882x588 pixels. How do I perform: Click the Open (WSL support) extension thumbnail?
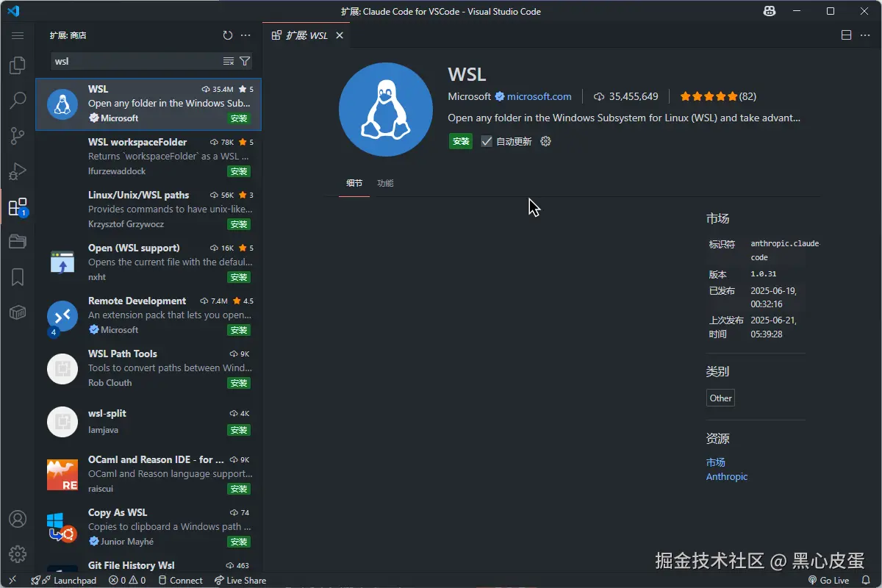pos(62,262)
